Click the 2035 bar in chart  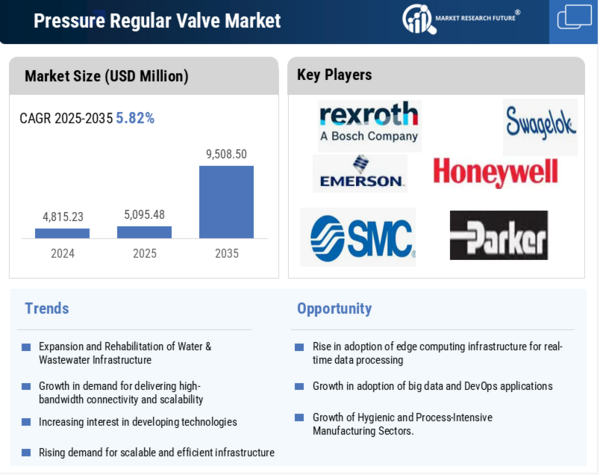[x=226, y=202]
